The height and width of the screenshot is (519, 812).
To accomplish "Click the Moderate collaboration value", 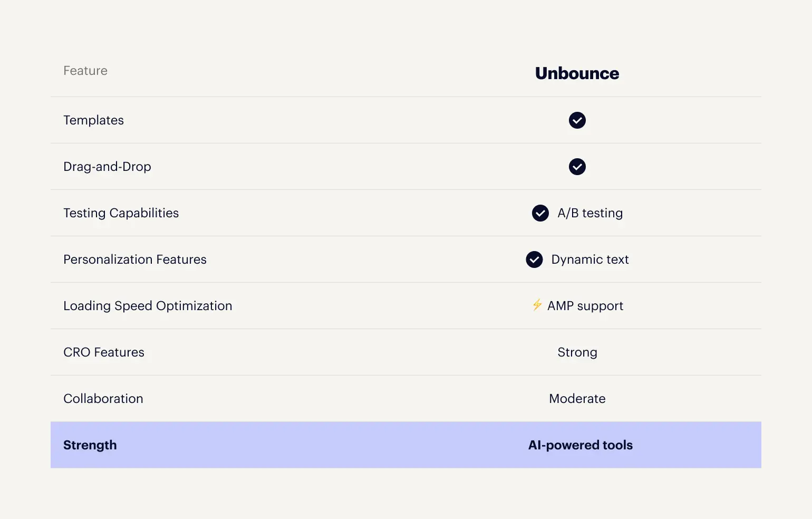I will tap(577, 399).
